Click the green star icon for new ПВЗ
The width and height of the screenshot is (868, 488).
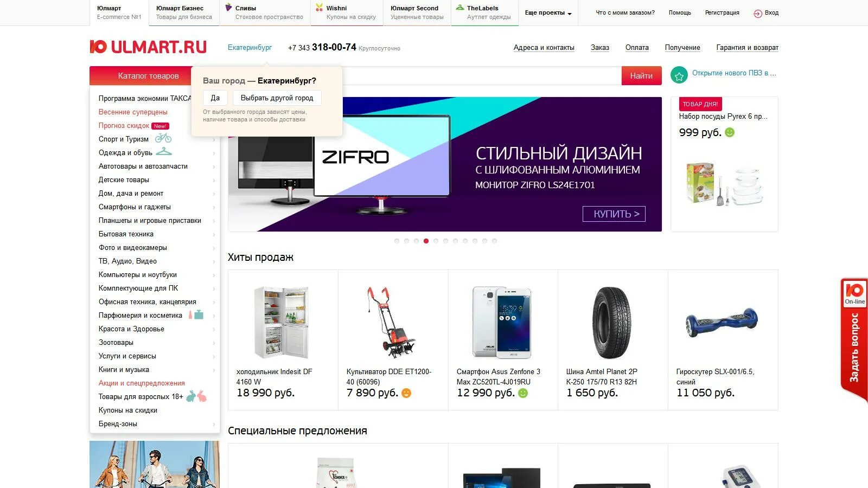pos(679,75)
